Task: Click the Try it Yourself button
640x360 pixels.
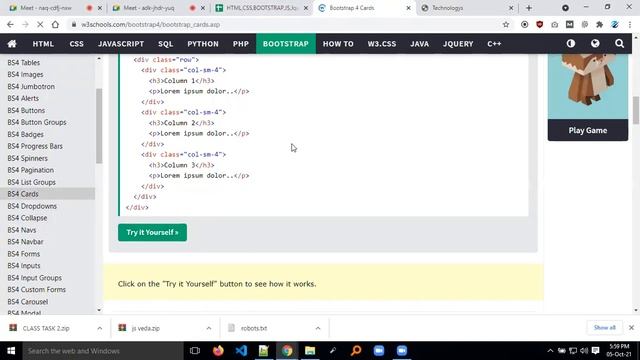Action: click(152, 232)
